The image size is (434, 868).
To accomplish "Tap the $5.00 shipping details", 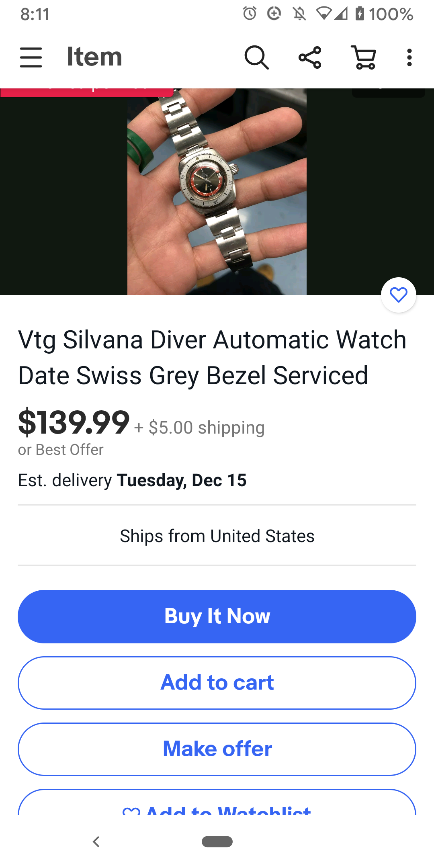I will [x=200, y=428].
